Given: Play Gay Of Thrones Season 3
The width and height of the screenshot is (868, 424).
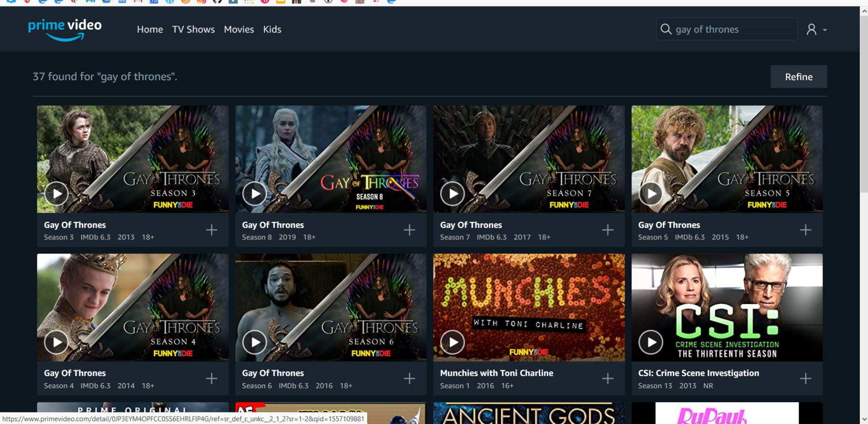Looking at the screenshot, I should click(x=56, y=194).
